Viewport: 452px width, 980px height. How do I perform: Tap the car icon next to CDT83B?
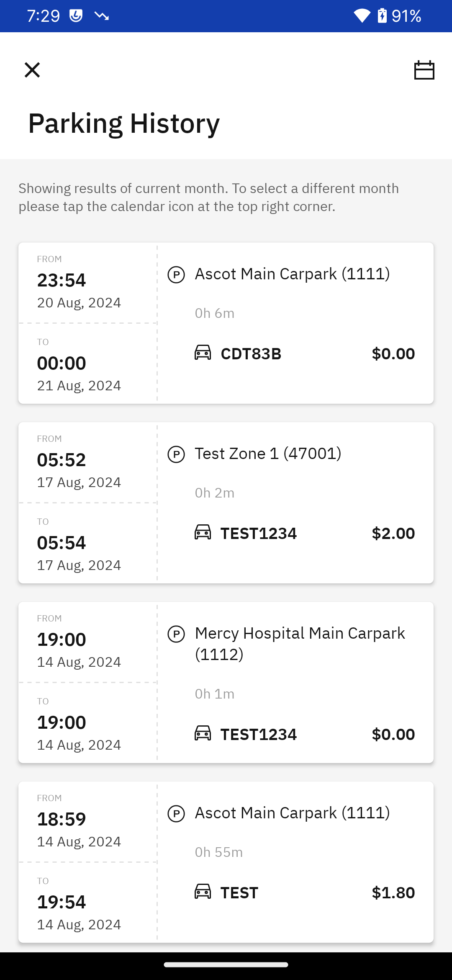(x=203, y=353)
